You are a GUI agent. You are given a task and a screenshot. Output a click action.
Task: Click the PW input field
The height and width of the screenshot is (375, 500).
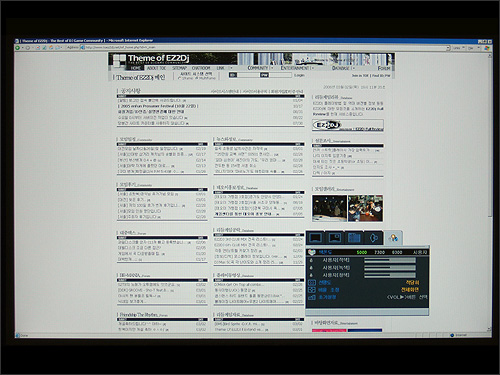pyautogui.click(x=280, y=75)
